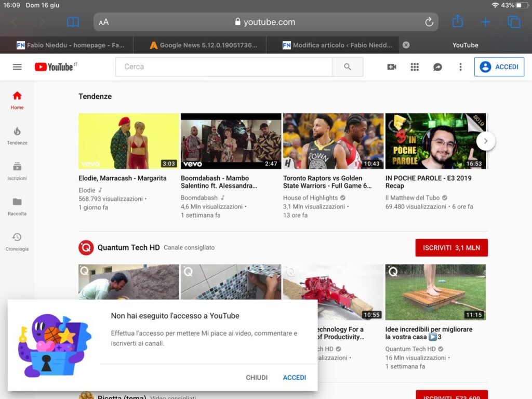This screenshot has height=399, width=532.
Task: Show next trending videos with arrow
Action: tap(486, 141)
